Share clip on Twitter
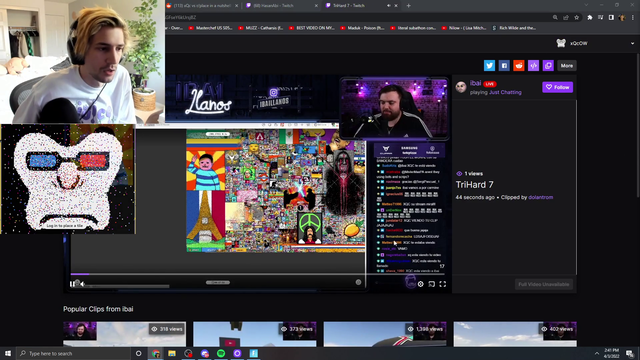Screen dimensions: 640x360 tap(489, 65)
